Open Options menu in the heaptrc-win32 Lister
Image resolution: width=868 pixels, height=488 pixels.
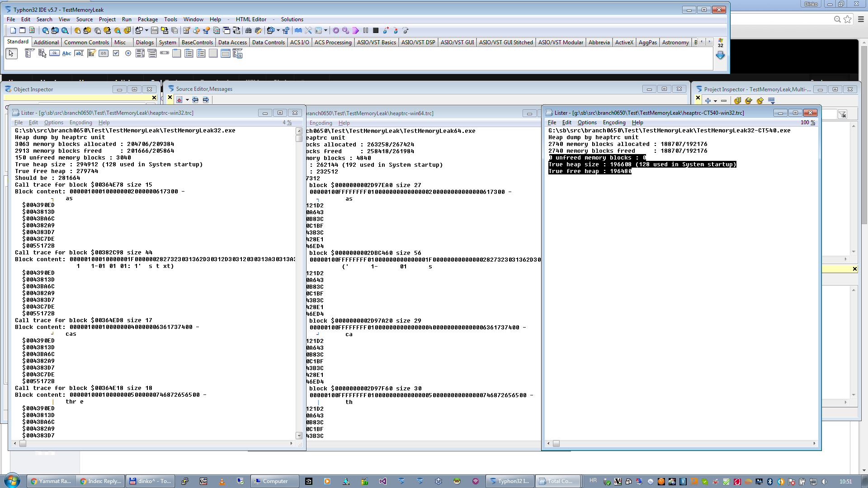[x=54, y=122]
